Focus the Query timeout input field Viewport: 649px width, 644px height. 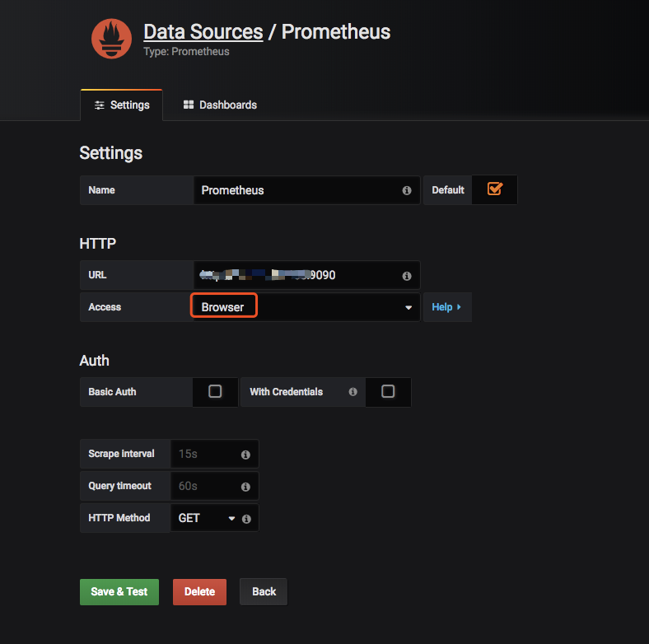214,486
